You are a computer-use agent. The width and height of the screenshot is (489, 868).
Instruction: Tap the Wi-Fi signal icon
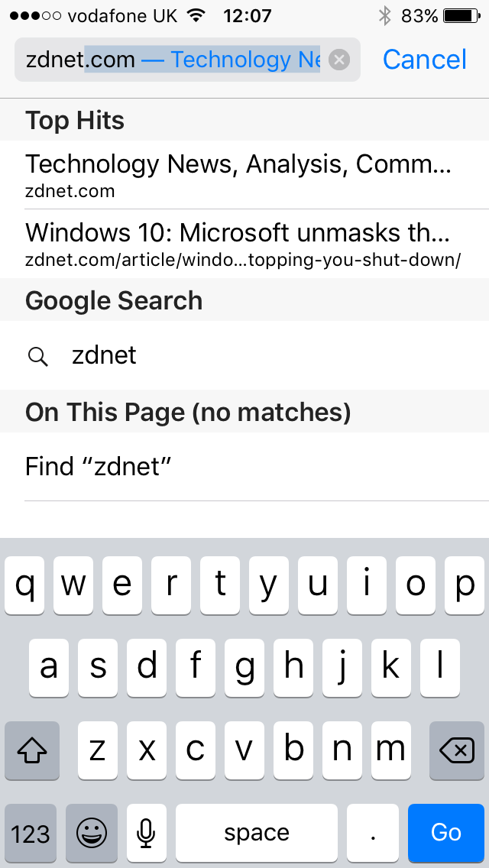[197, 15]
